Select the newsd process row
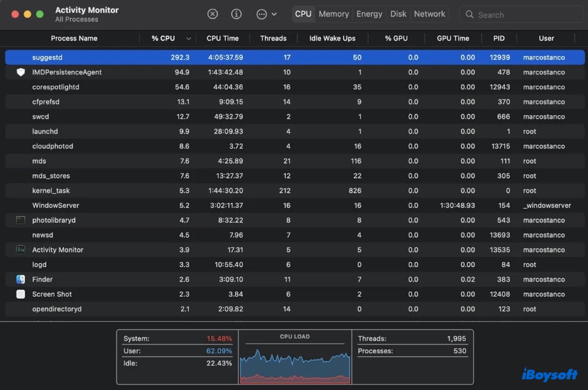This screenshot has height=390, width=588. pyautogui.click(x=295, y=235)
